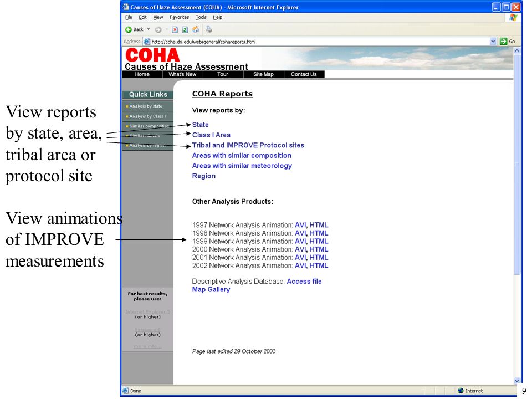Open Tribal and IMPROVE Protocol sites link
This screenshot has height=399, width=532.
(x=248, y=145)
